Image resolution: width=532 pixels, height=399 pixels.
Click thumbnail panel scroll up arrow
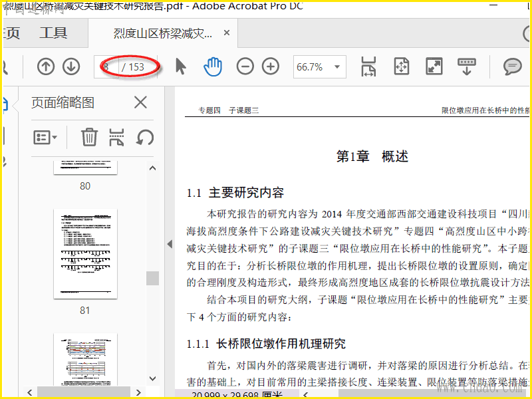click(153, 168)
